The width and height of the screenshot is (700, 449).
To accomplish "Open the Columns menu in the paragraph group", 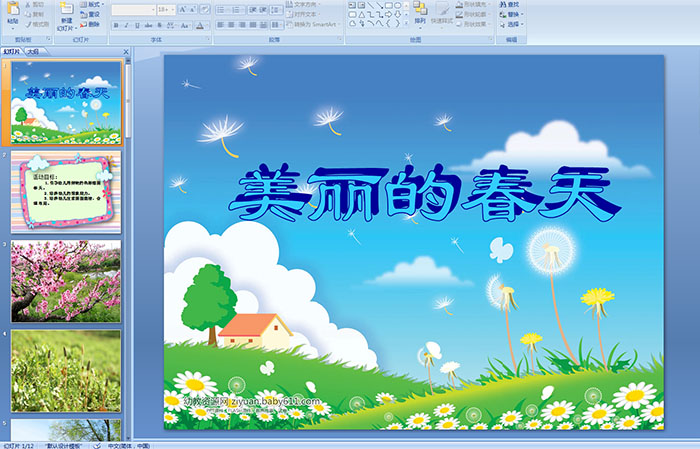I will pyautogui.click(x=276, y=25).
